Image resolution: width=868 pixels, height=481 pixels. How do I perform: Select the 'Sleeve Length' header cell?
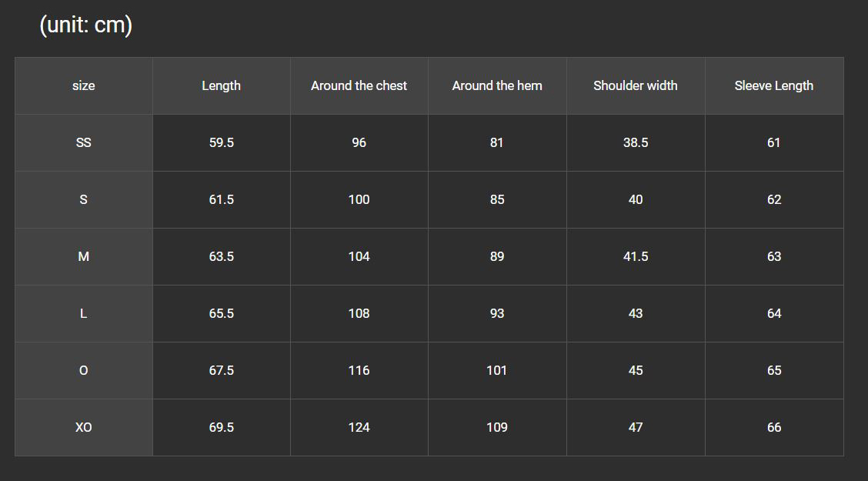pyautogui.click(x=774, y=85)
